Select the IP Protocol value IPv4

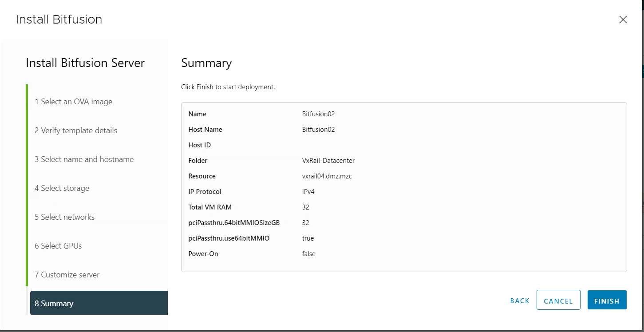pos(308,192)
